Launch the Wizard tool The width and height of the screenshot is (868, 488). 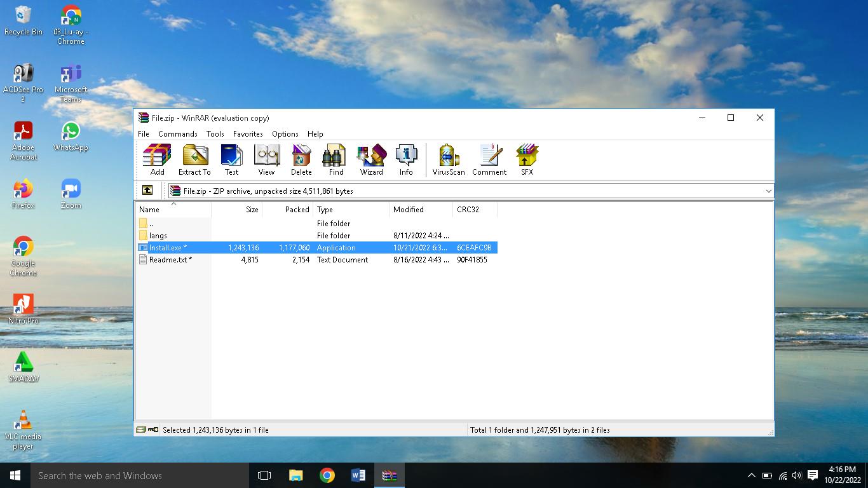pos(371,159)
